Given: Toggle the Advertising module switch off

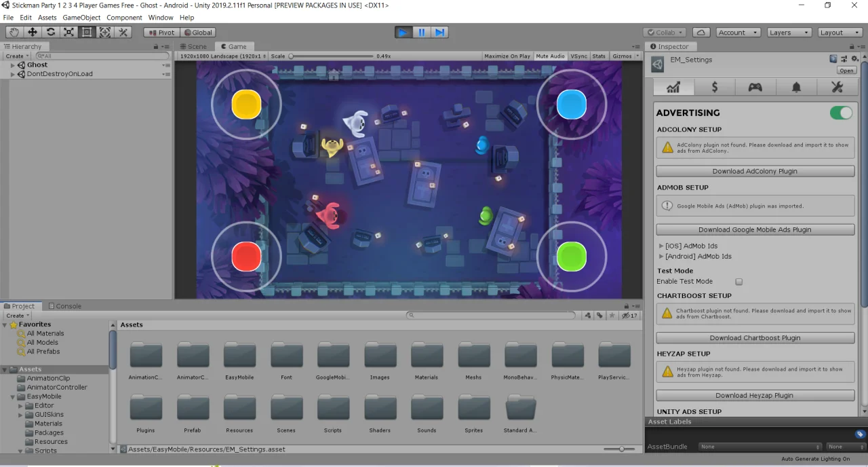Looking at the screenshot, I should point(841,113).
